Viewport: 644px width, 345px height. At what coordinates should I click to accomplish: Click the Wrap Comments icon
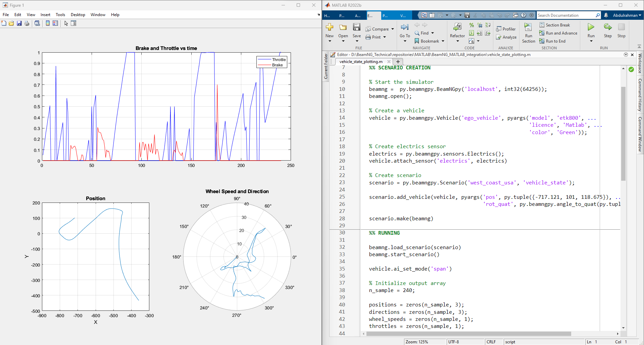pyautogui.click(x=488, y=25)
